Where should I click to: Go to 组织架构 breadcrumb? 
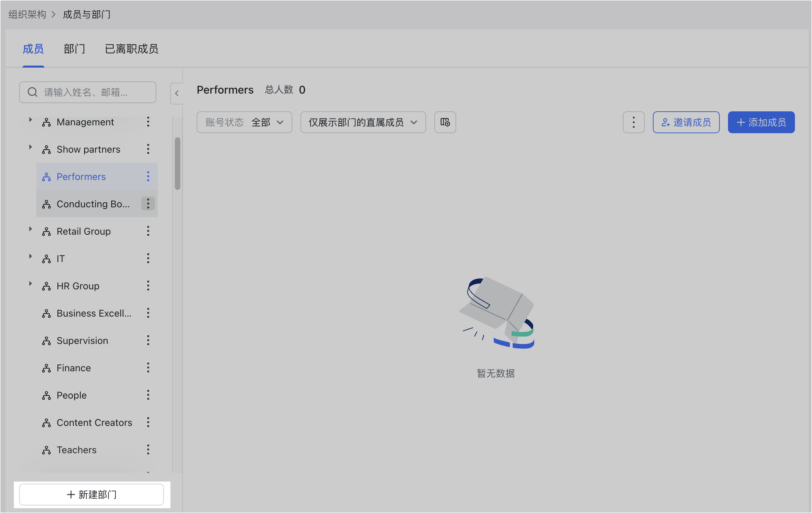pyautogui.click(x=27, y=15)
